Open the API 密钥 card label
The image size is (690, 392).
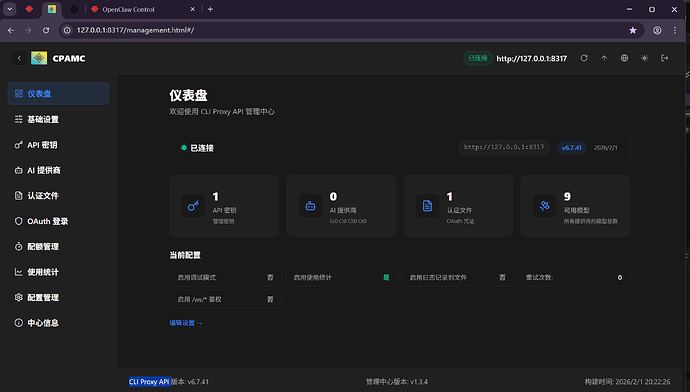tap(224, 210)
